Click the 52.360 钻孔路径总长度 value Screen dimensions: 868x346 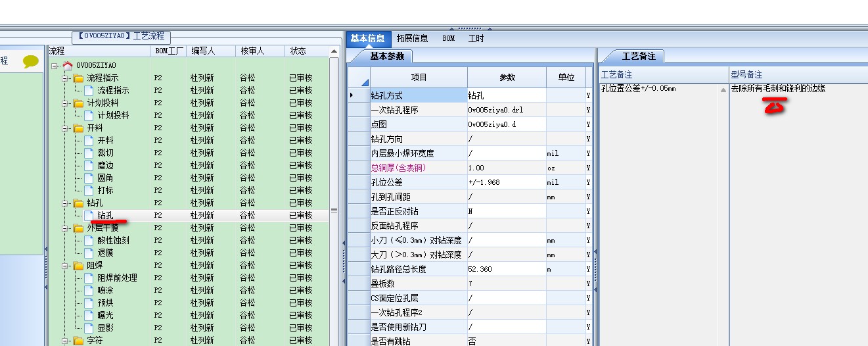506,269
